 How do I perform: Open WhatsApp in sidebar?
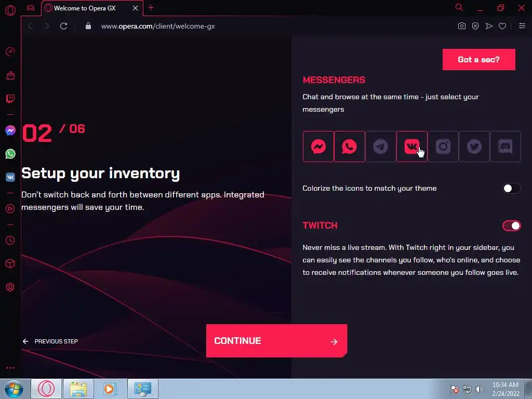[10, 154]
